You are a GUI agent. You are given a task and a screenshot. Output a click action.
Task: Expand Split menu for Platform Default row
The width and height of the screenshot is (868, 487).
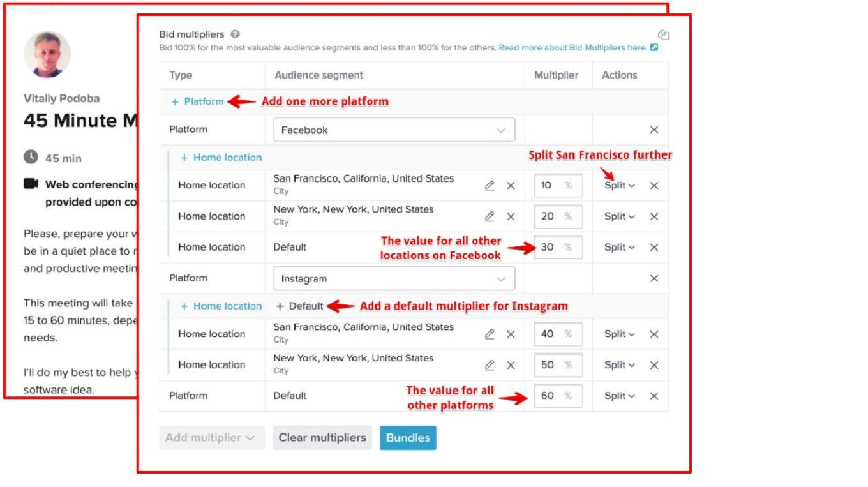[x=619, y=396]
